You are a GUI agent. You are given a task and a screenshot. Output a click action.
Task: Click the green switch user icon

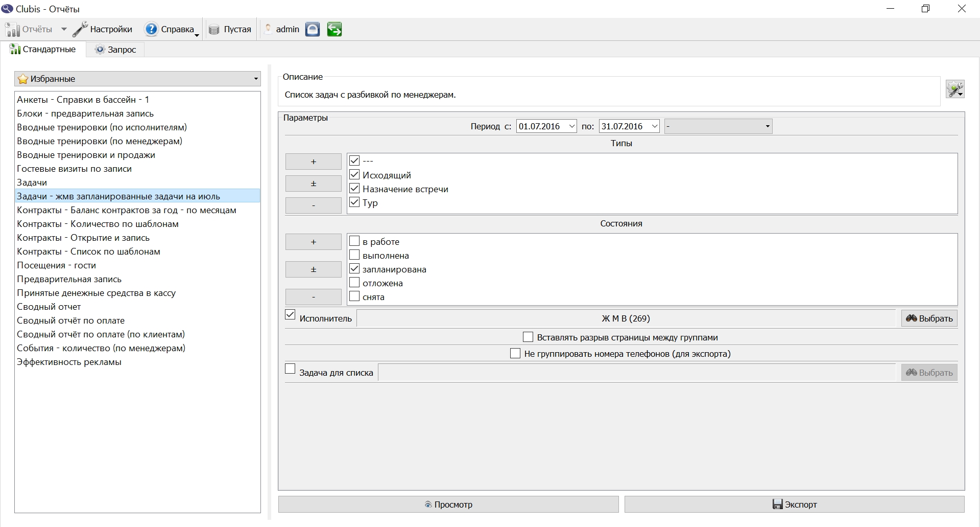point(334,30)
